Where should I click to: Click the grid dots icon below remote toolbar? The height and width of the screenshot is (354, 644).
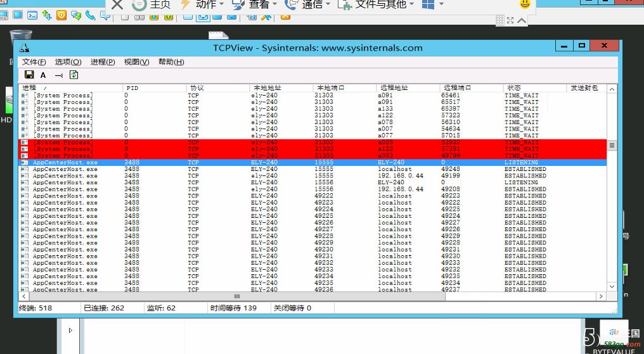500,20
